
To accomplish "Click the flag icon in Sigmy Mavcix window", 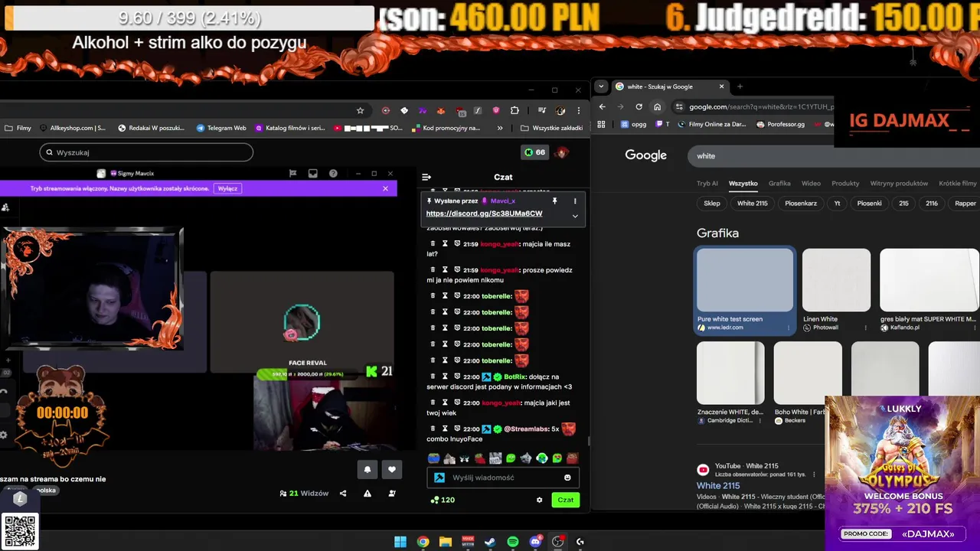I will 292,174.
